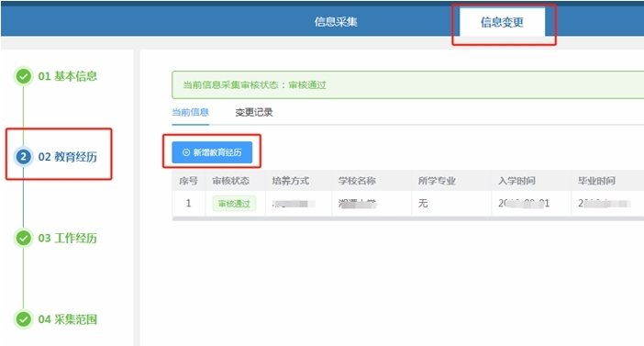The image size is (644, 346).
Task: Click the row number 1 cell
Action: click(x=188, y=203)
